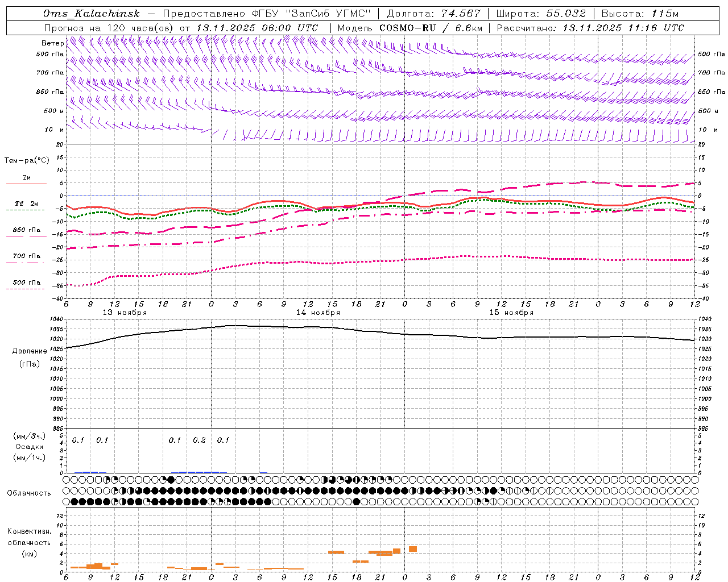Click the 14 ноября date label
Viewport: 728px width, 582px height.
pyautogui.click(x=318, y=313)
